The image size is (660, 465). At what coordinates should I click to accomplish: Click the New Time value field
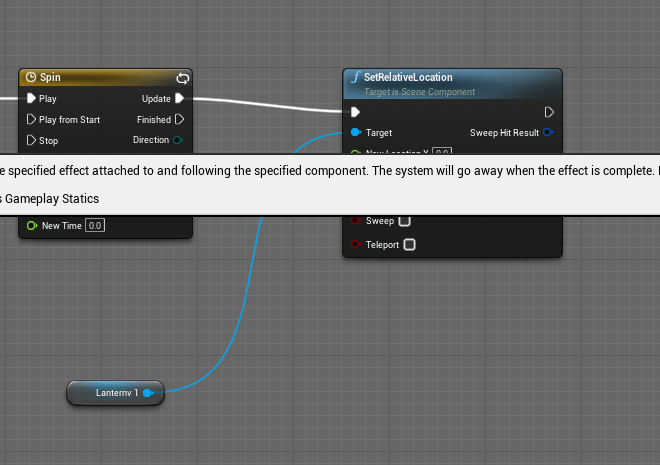point(95,226)
